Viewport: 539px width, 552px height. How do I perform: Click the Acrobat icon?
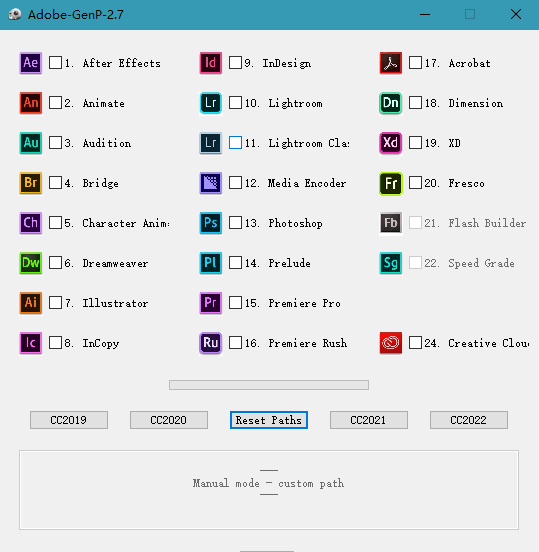[391, 63]
